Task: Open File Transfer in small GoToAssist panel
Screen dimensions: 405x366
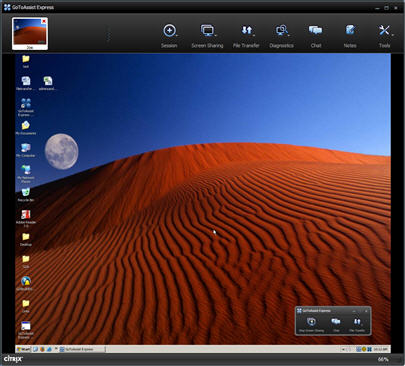Action: coord(357,325)
